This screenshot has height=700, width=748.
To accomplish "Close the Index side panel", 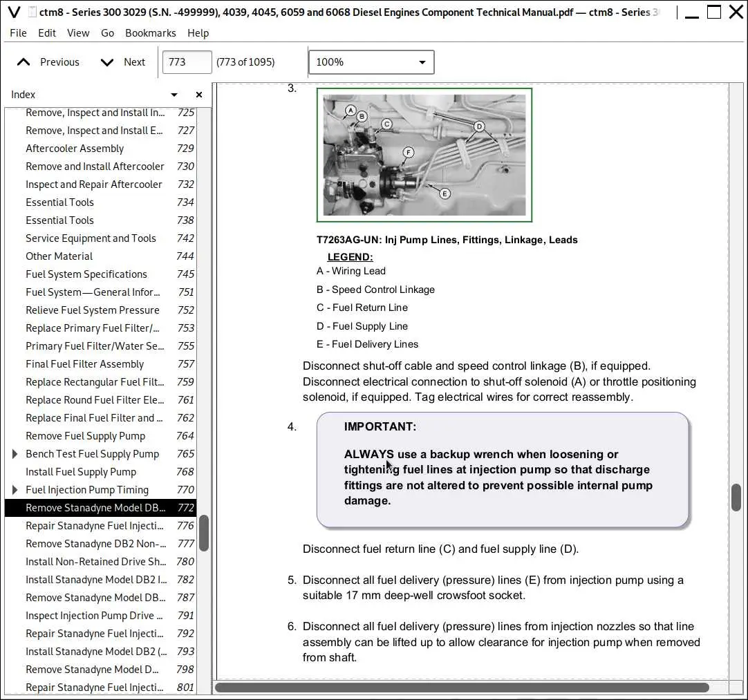I will (x=199, y=95).
